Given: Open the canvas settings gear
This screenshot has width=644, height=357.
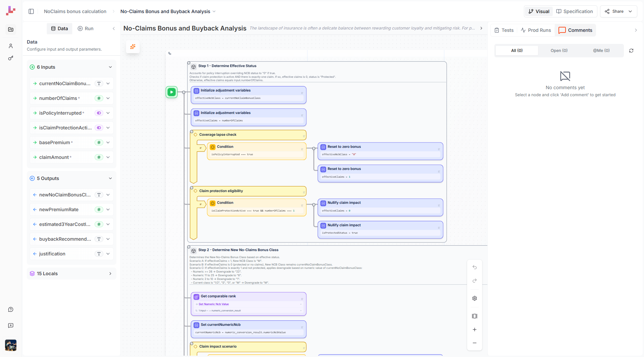Looking at the screenshot, I should pos(475,298).
